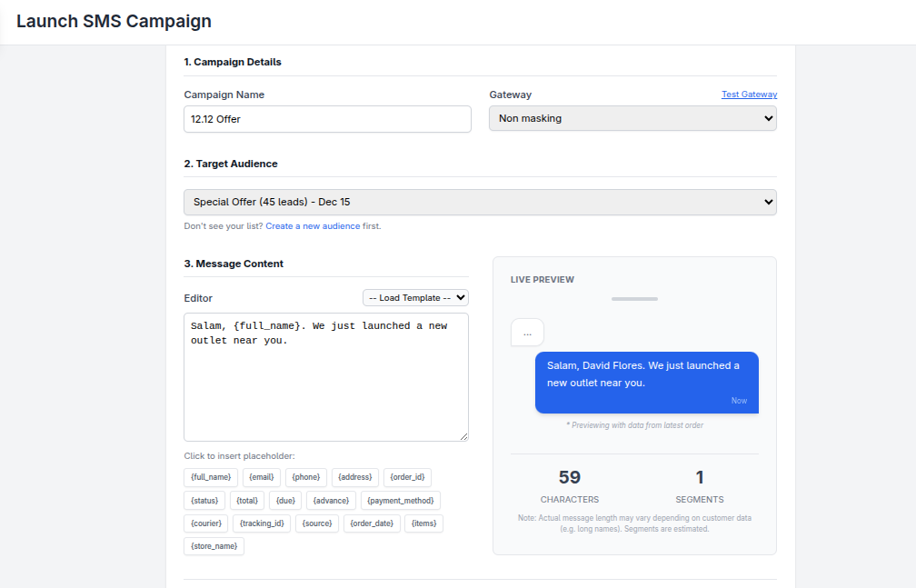Insert the {status} placeholder
The width and height of the screenshot is (916, 588).
(204, 500)
